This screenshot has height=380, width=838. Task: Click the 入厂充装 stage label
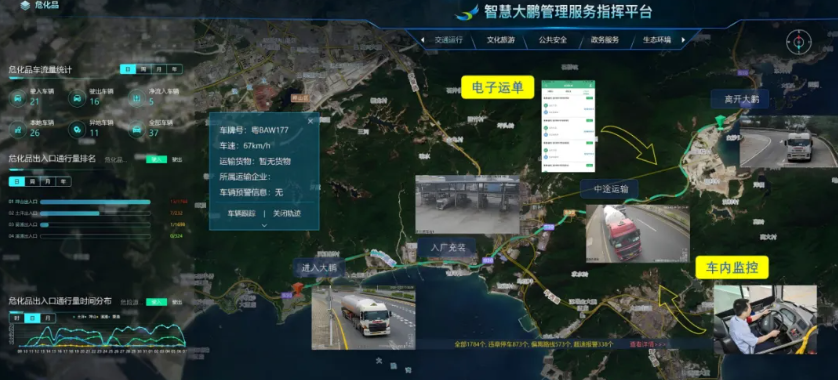(446, 249)
